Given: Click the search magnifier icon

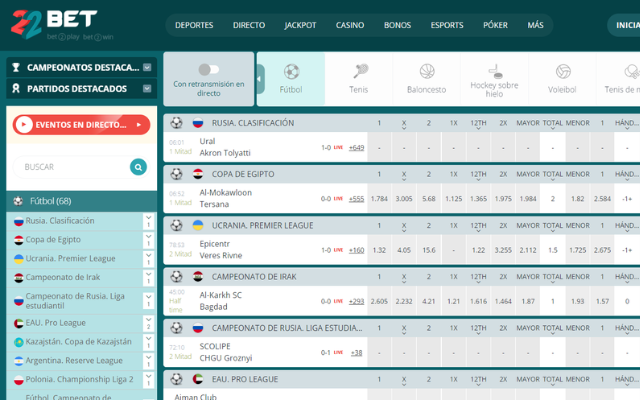Looking at the screenshot, I should [x=138, y=167].
